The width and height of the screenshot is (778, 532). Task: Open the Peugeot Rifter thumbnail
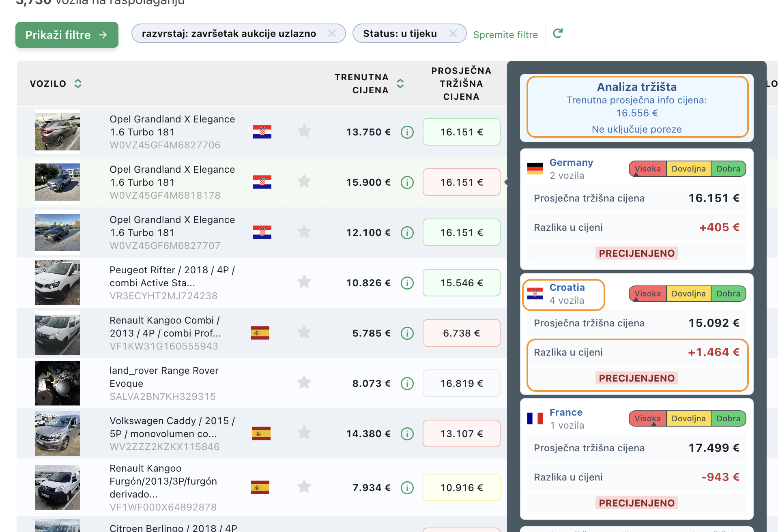click(58, 283)
